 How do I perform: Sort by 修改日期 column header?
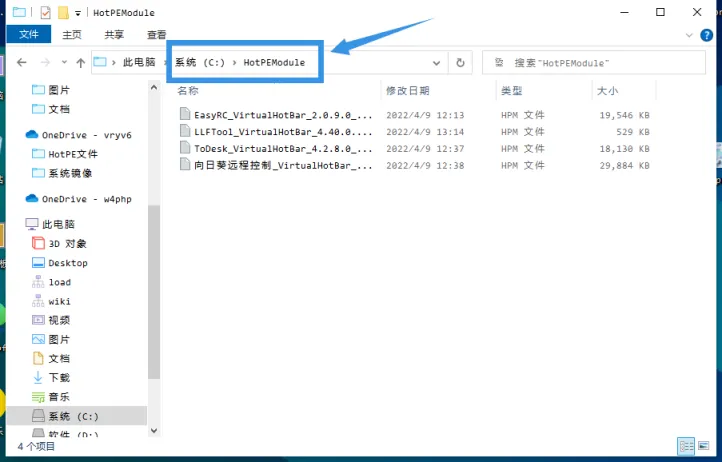coord(408,91)
